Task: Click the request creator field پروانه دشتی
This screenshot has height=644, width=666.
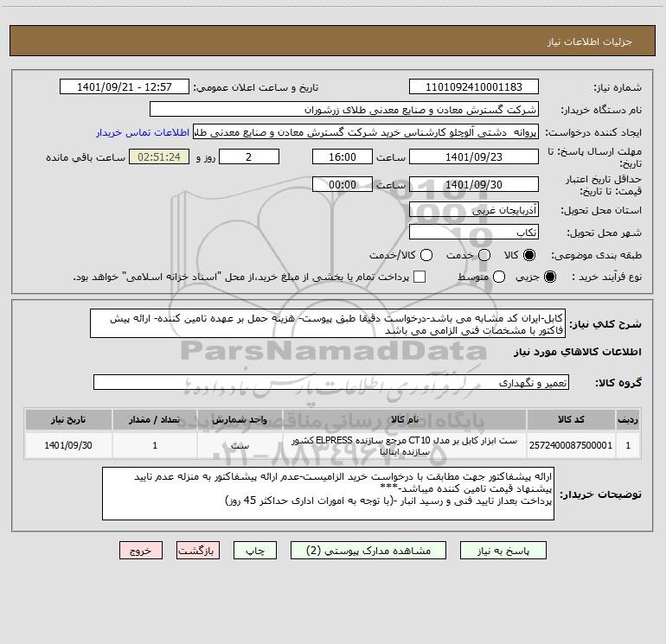Action: point(366,132)
